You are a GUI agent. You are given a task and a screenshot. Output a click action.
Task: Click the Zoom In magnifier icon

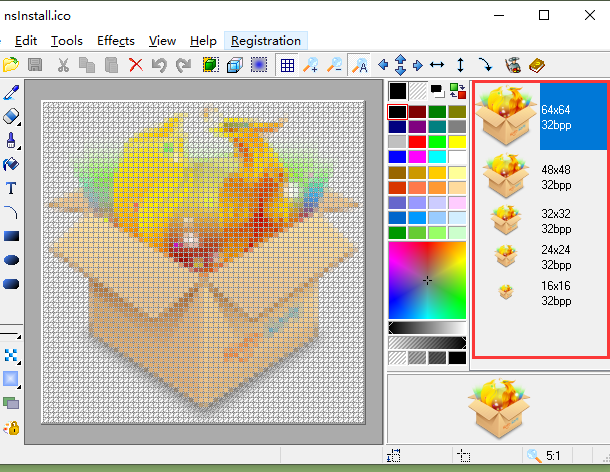(x=311, y=65)
